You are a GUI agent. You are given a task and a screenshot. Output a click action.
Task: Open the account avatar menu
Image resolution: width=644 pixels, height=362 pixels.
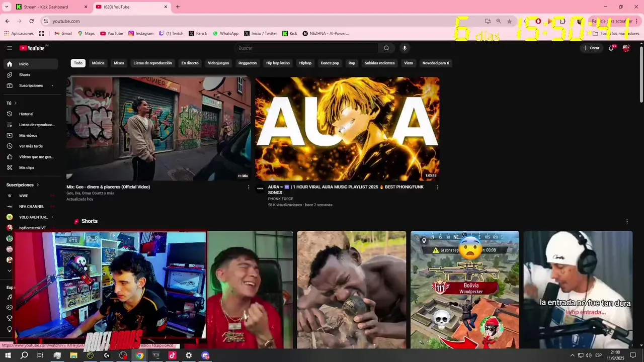tap(626, 48)
